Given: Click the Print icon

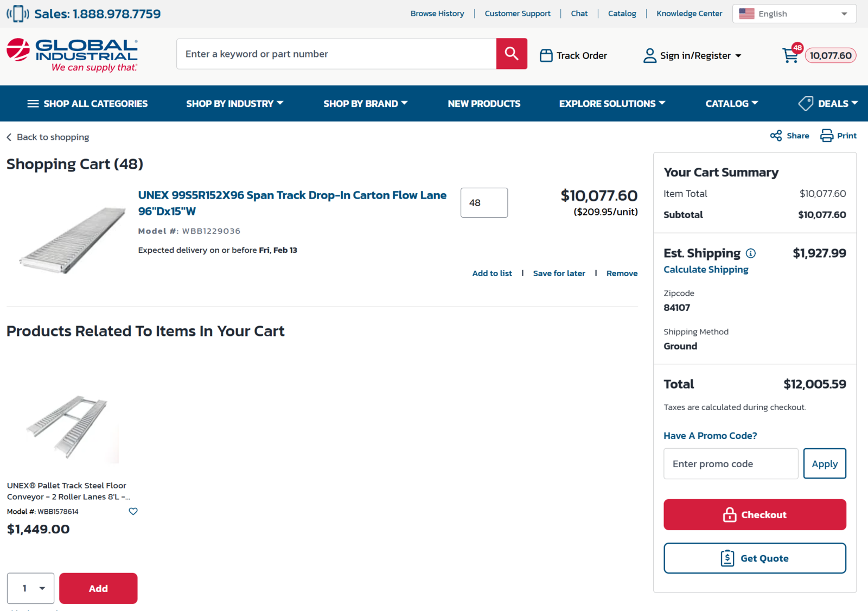Looking at the screenshot, I should pos(826,136).
